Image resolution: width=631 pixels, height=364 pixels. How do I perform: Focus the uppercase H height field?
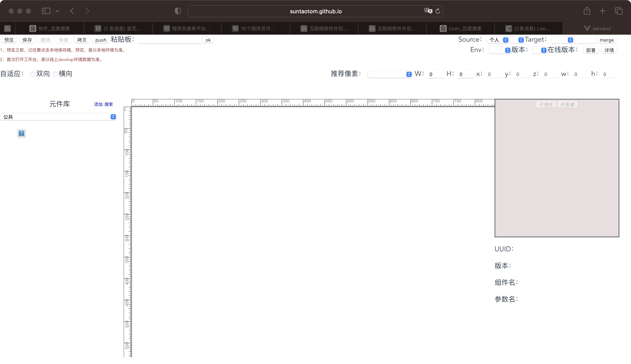[466, 74]
